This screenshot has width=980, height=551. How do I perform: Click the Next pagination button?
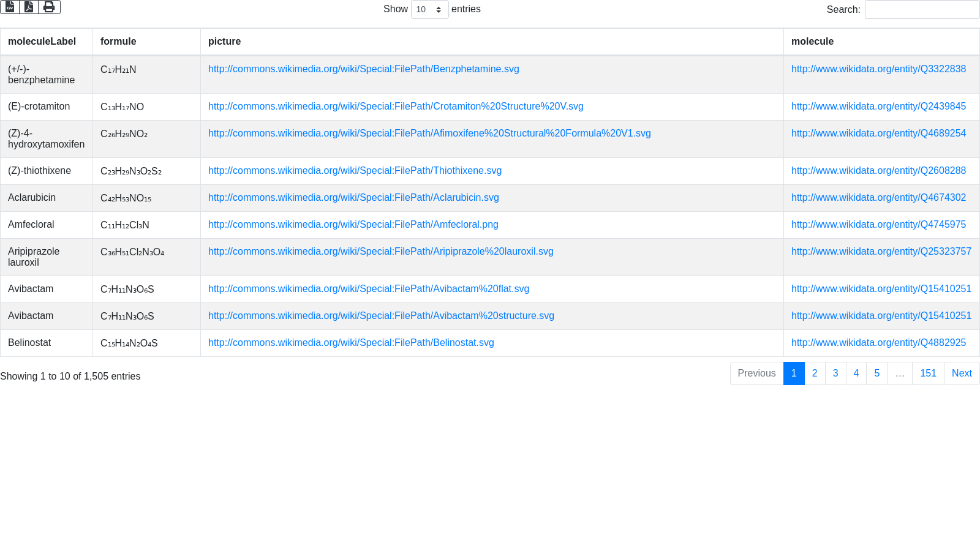[x=961, y=373]
